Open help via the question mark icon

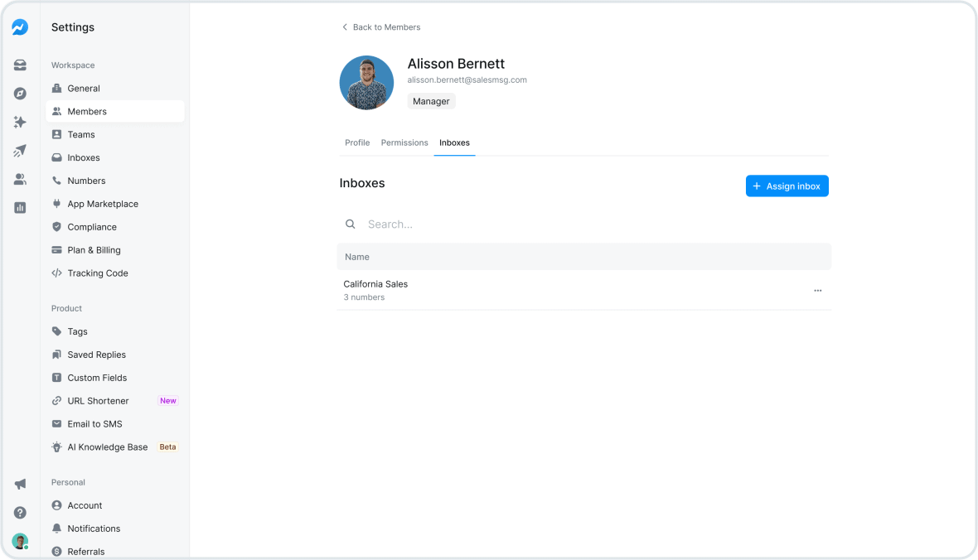[x=20, y=512]
